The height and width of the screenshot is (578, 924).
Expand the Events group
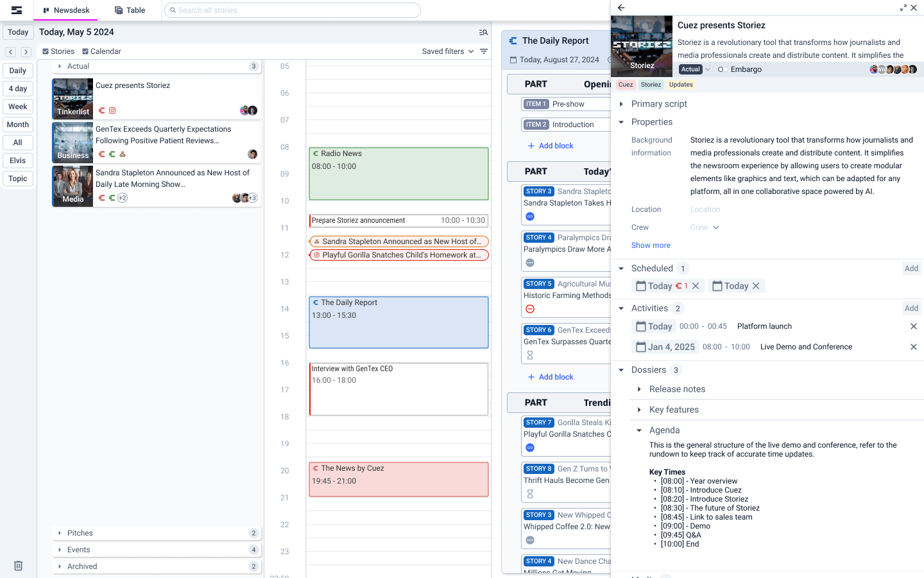click(60, 550)
